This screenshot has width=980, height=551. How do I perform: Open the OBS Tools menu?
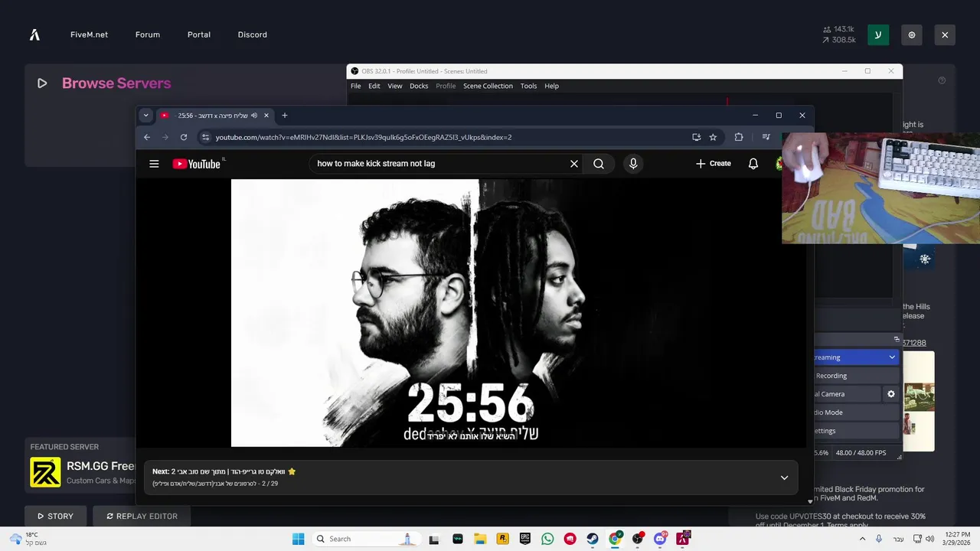[528, 86]
